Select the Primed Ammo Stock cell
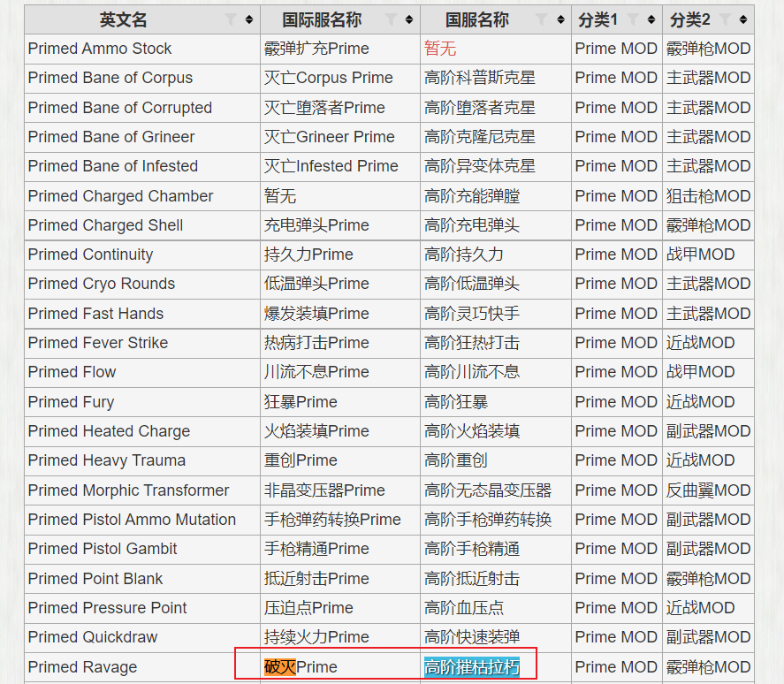Screen dimensions: 784x684 [142, 49]
